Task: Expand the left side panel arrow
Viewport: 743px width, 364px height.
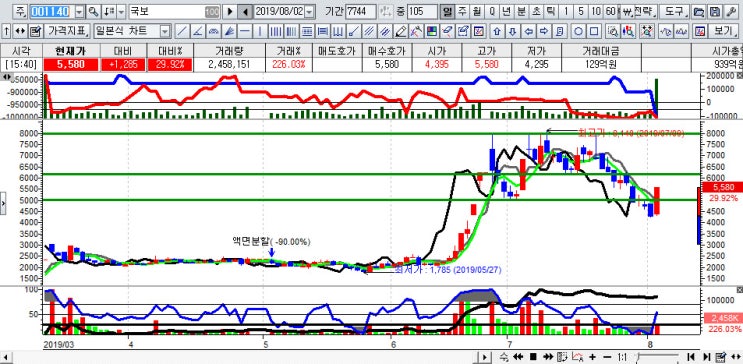Action: click(x=3, y=203)
